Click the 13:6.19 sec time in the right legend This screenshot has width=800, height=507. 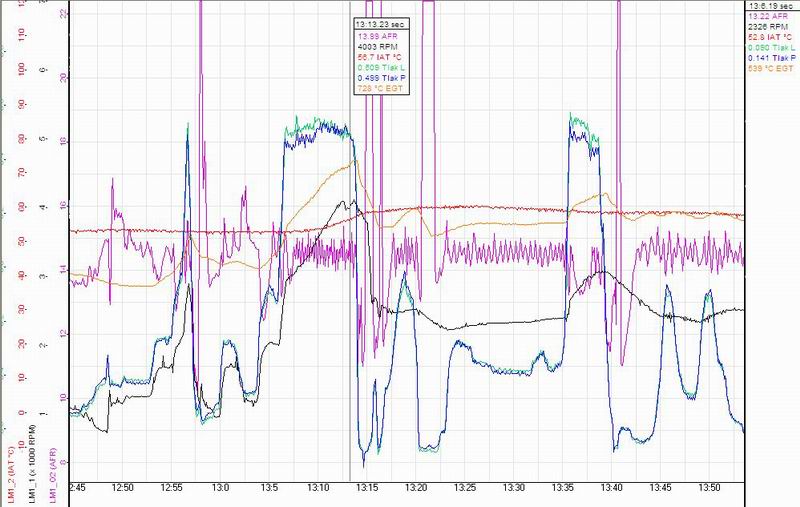point(770,6)
